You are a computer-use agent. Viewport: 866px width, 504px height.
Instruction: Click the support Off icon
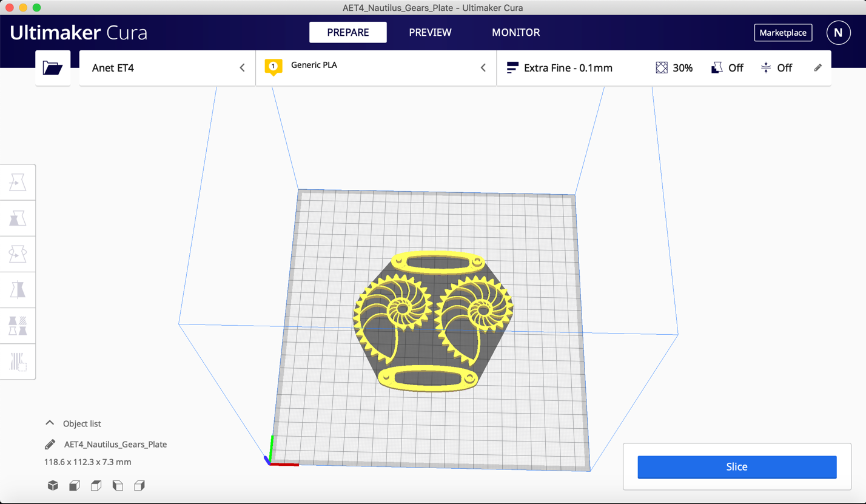coord(717,68)
